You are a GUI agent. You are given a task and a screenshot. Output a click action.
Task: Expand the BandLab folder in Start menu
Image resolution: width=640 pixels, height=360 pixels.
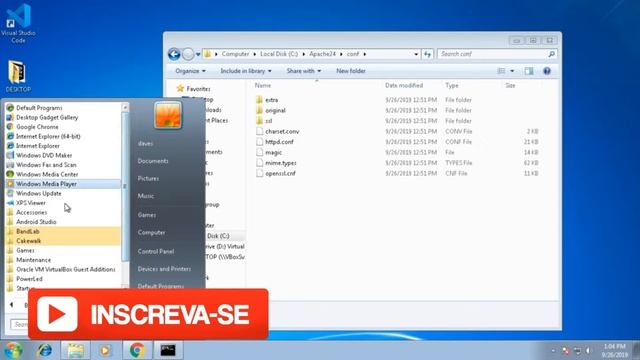click(x=63, y=231)
